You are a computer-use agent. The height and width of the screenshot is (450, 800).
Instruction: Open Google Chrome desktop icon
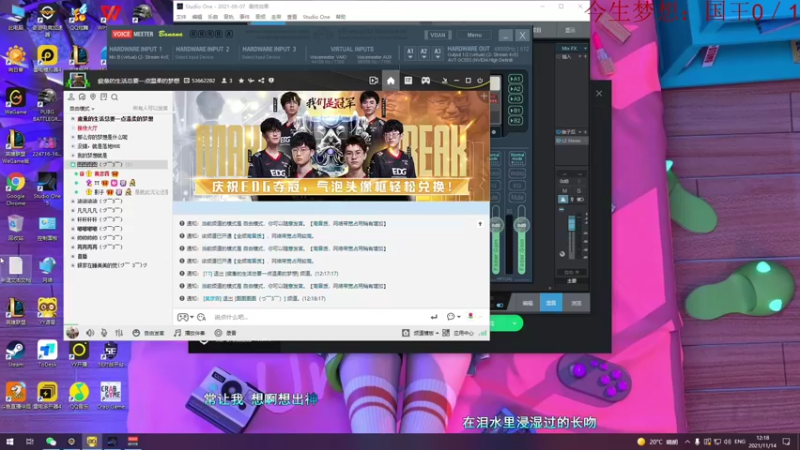pos(15,187)
